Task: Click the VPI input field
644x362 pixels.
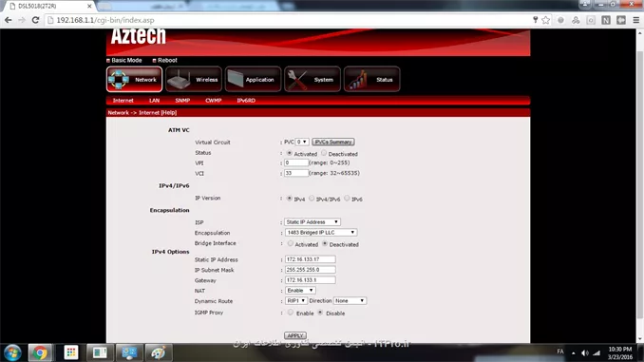Action: pyautogui.click(x=296, y=162)
